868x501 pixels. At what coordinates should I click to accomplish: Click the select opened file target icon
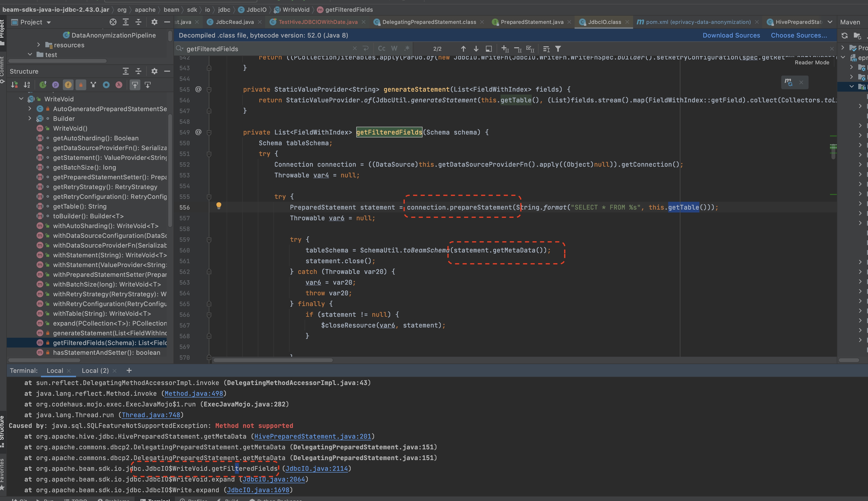tap(113, 22)
